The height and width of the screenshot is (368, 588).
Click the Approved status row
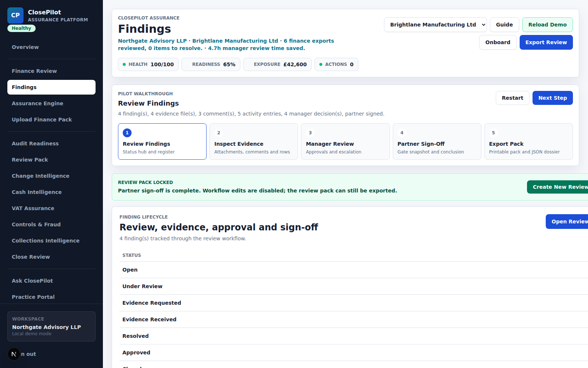point(354,353)
